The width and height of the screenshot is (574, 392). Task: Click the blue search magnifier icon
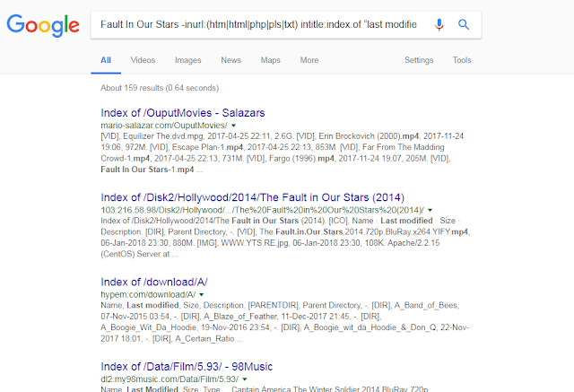point(464,24)
